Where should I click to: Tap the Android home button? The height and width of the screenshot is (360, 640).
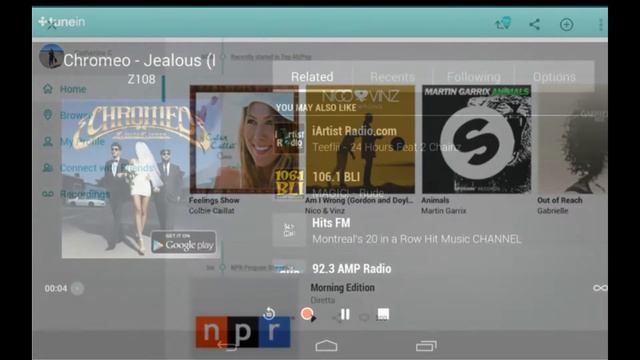pos(326,346)
